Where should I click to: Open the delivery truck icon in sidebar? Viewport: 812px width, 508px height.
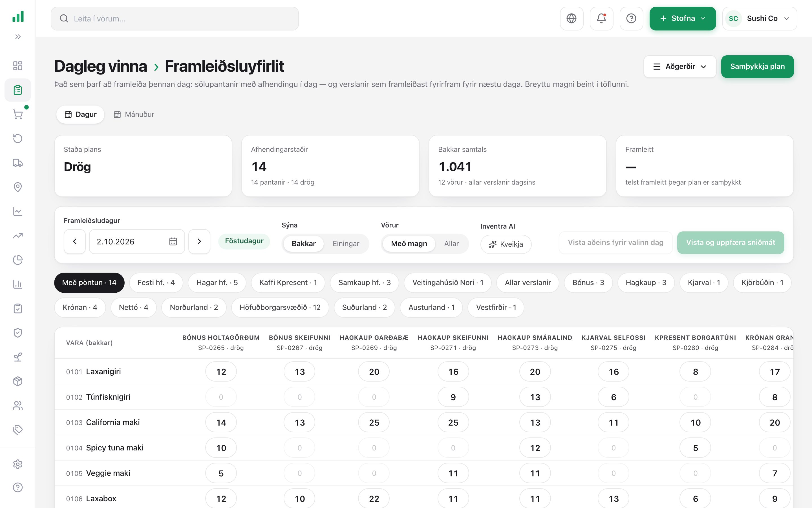click(x=18, y=163)
